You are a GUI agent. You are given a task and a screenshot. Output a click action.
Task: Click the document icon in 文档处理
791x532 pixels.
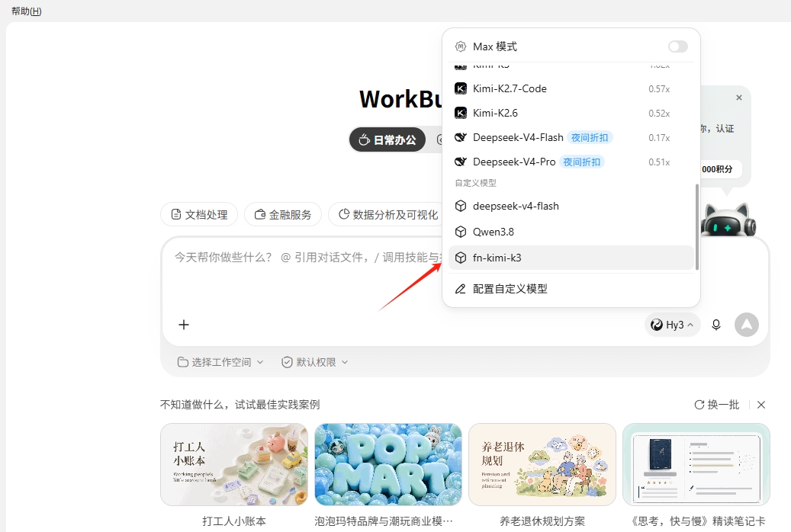pyautogui.click(x=176, y=214)
